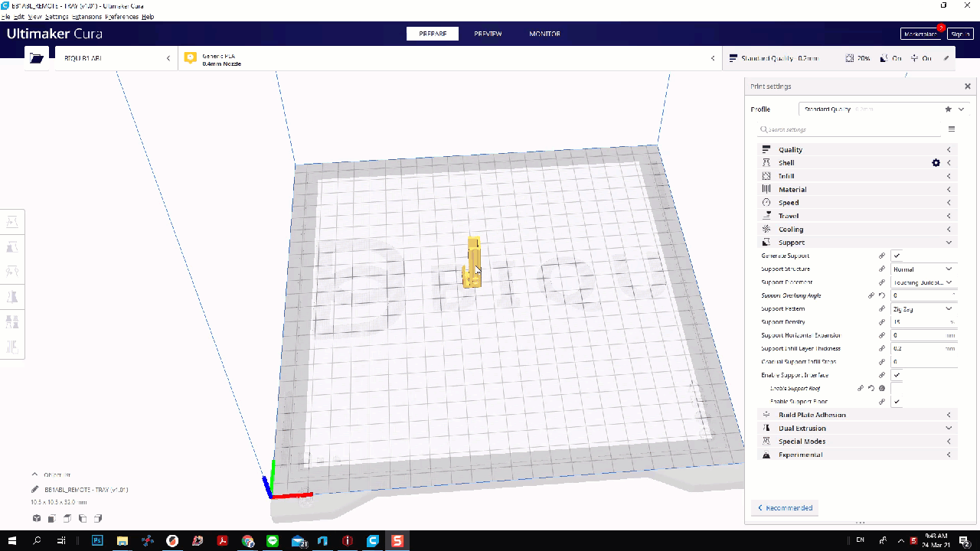Open the Marketplace
Viewport: 980px width, 551px height.
click(921, 34)
